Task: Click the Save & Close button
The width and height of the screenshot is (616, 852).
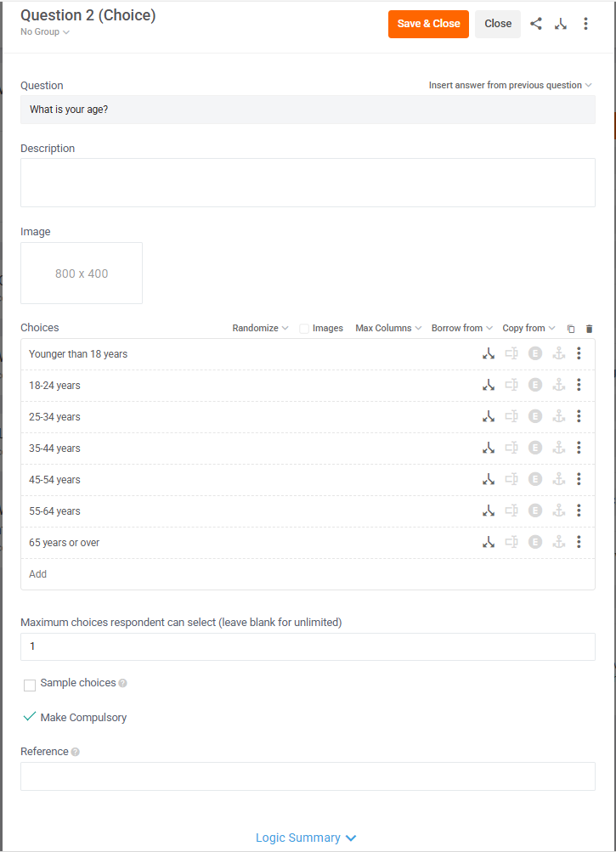Action: coord(428,24)
